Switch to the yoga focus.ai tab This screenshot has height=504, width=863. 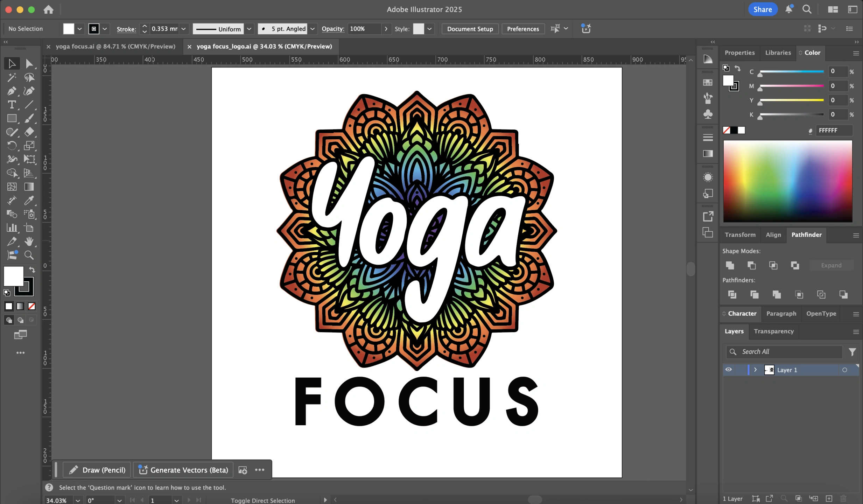click(x=115, y=46)
